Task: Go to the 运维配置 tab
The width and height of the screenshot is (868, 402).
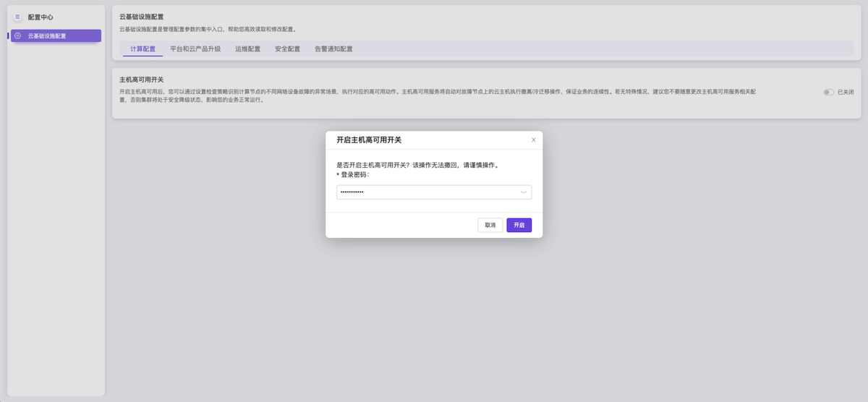Action: click(247, 49)
